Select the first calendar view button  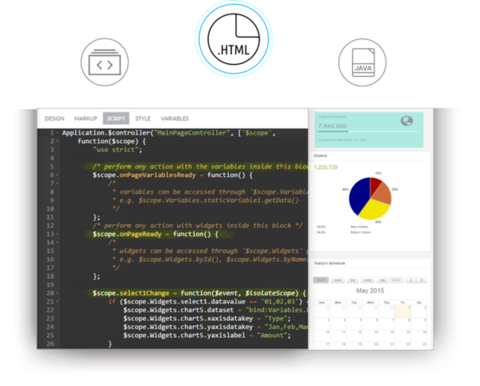coord(321,280)
